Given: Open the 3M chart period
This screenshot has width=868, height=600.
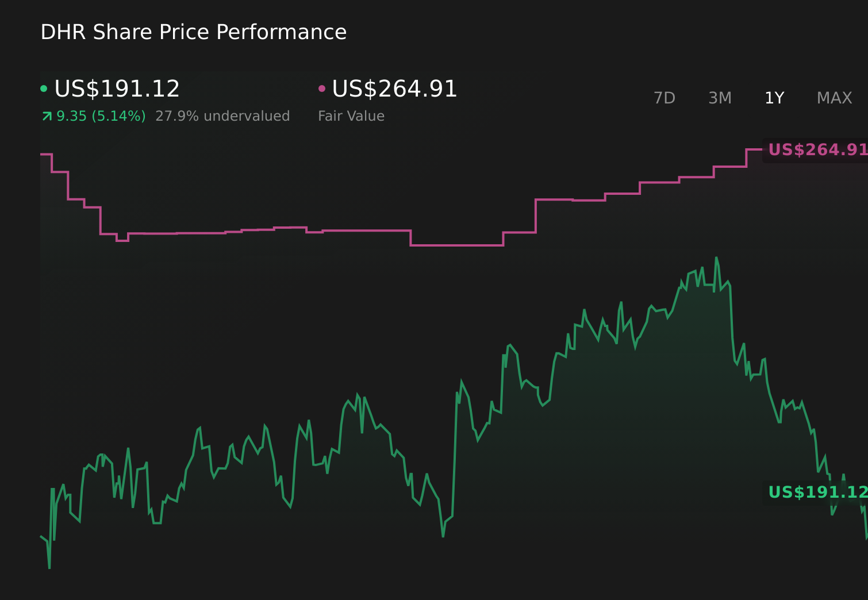Looking at the screenshot, I should [720, 98].
